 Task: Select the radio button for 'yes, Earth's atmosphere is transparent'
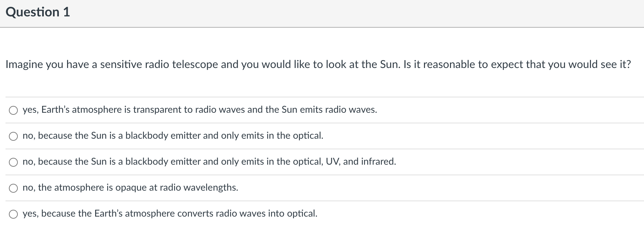[13, 110]
